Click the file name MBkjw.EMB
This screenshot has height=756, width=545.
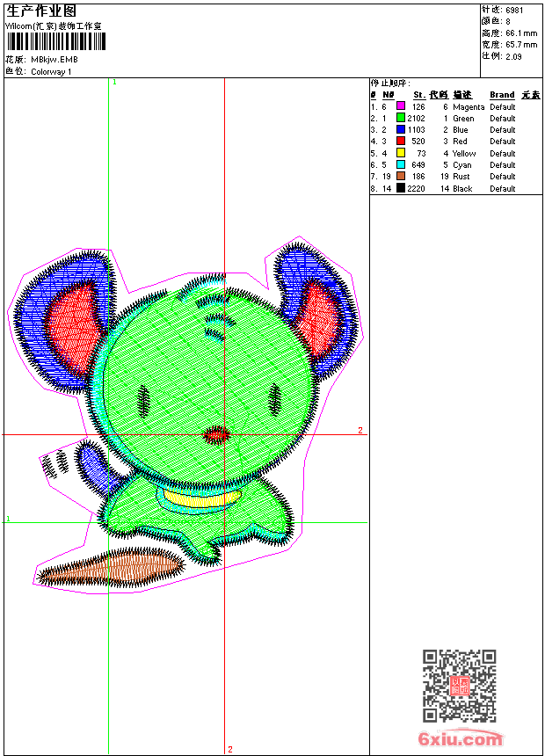click(x=54, y=60)
